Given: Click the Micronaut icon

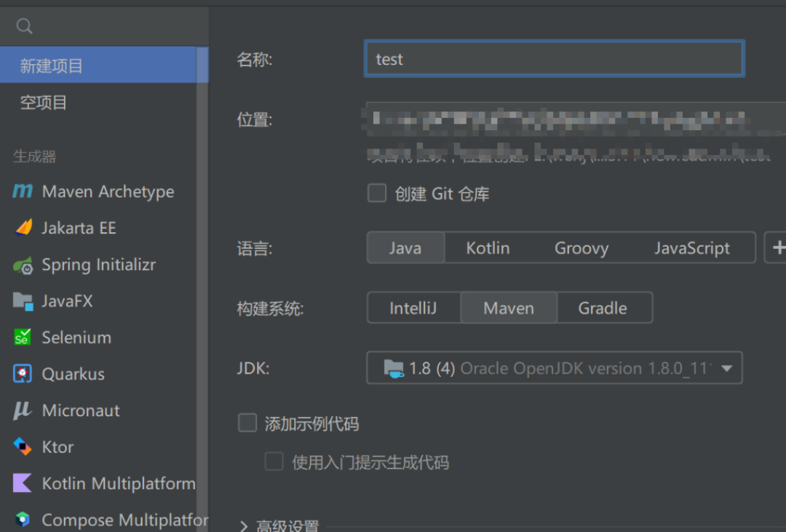Looking at the screenshot, I should pyautogui.click(x=23, y=410).
